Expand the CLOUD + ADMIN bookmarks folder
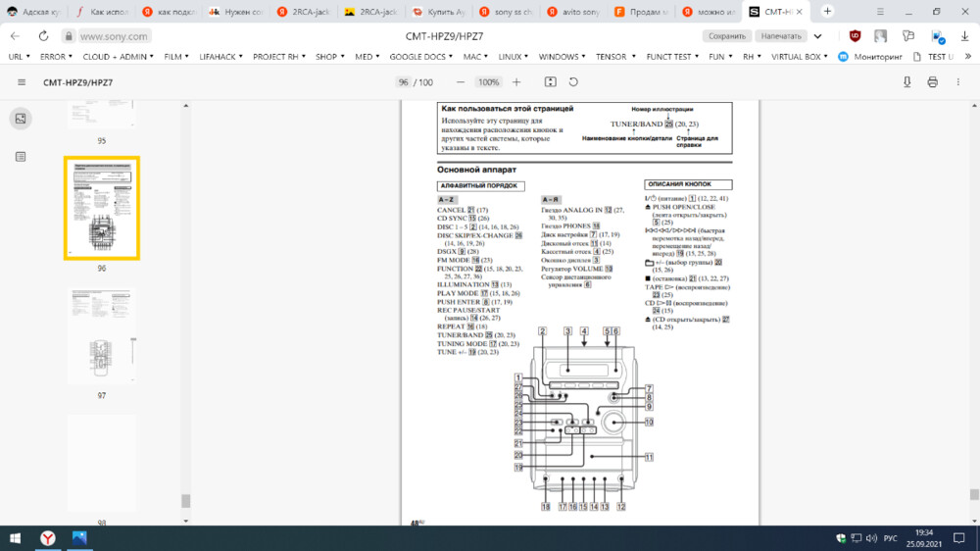 point(119,56)
